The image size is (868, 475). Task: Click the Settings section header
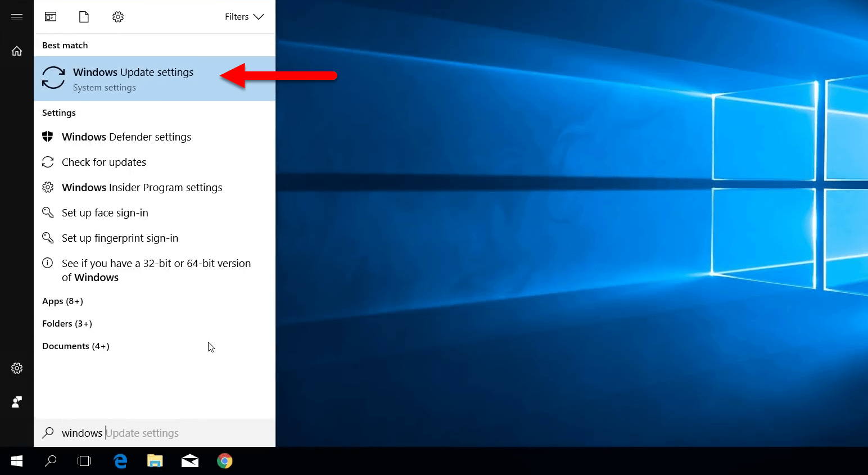coord(59,113)
